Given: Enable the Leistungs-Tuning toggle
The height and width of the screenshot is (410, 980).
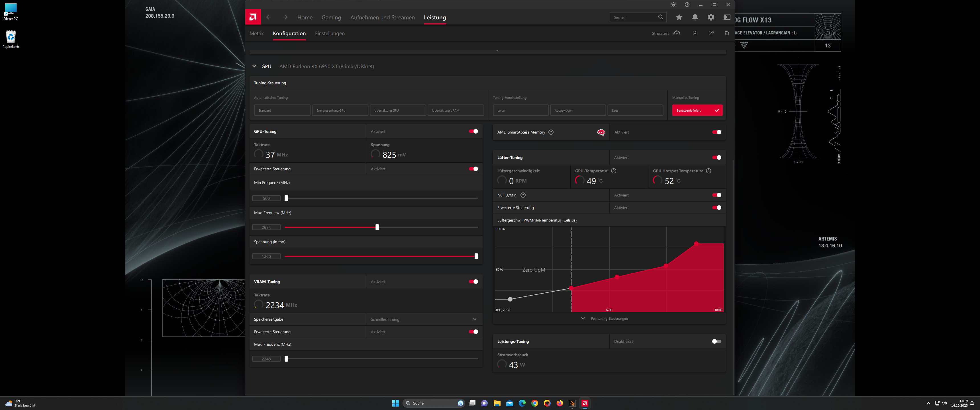Looking at the screenshot, I should pyautogui.click(x=716, y=342).
